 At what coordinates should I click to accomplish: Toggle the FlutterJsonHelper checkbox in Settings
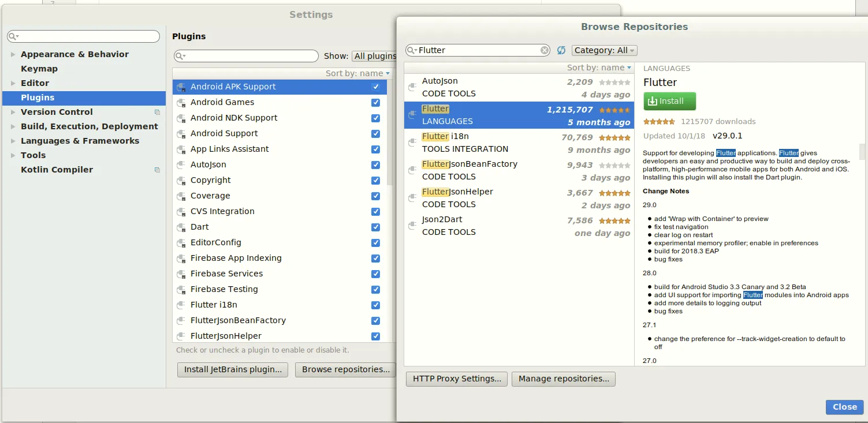pos(376,336)
